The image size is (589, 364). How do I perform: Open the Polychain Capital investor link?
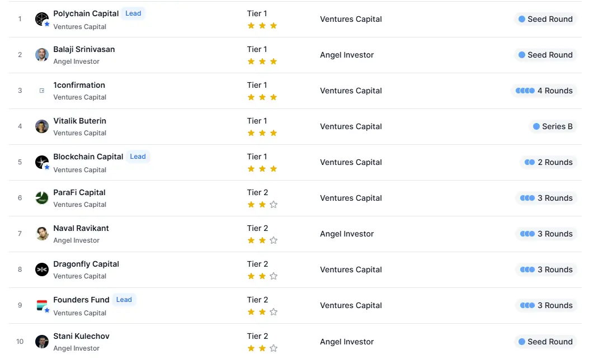(x=86, y=13)
